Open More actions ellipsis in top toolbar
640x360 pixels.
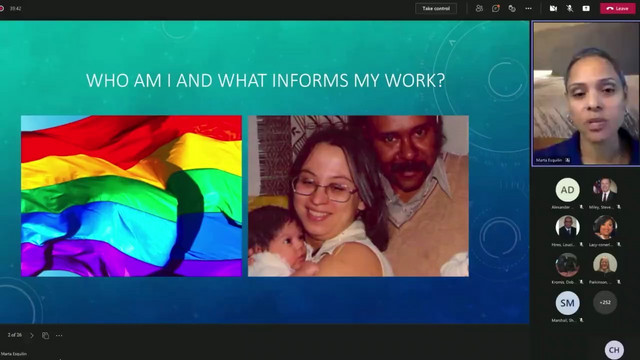tap(529, 8)
